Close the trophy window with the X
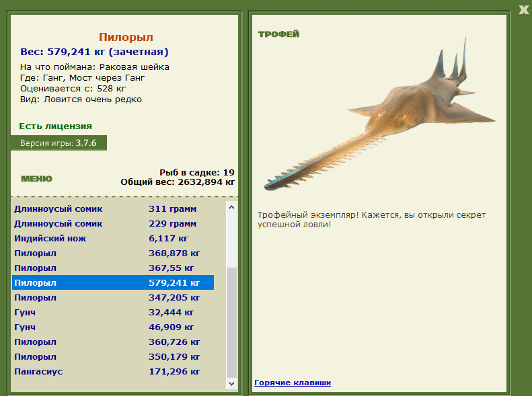This screenshot has height=396, width=532. 523,10
